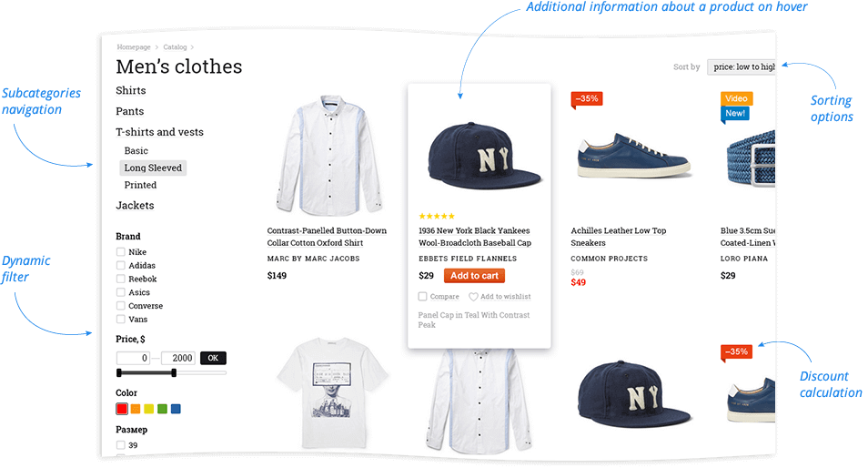Tick the Converse brand filter
The height and width of the screenshot is (468, 868).
click(121, 306)
